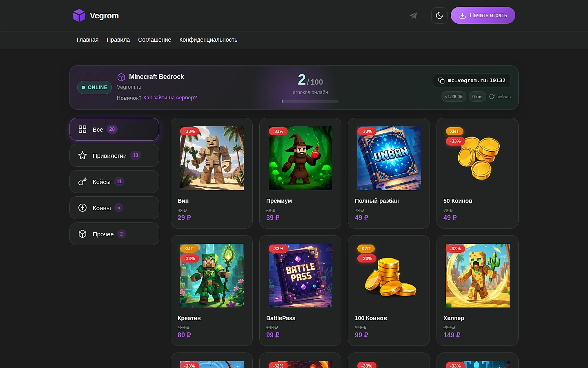Image resolution: width=588 pixels, height=368 pixels.
Task: Open the 'Конфиденциальность' page
Action: click(x=208, y=40)
